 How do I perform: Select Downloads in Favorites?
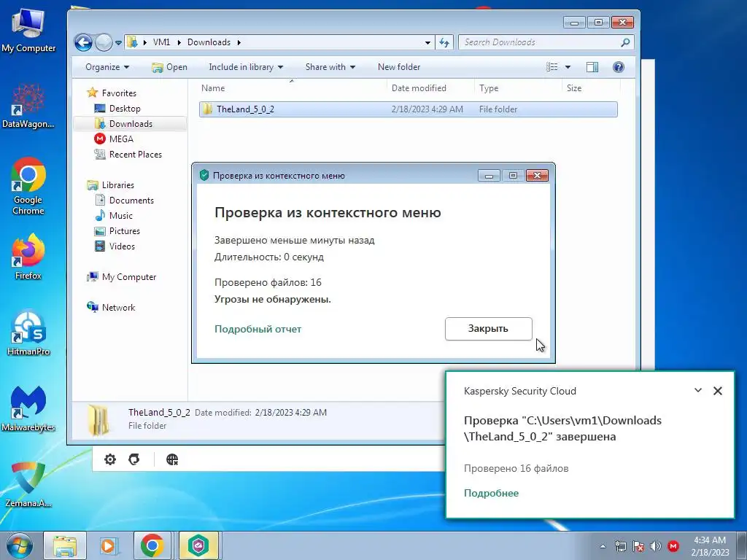130,124
